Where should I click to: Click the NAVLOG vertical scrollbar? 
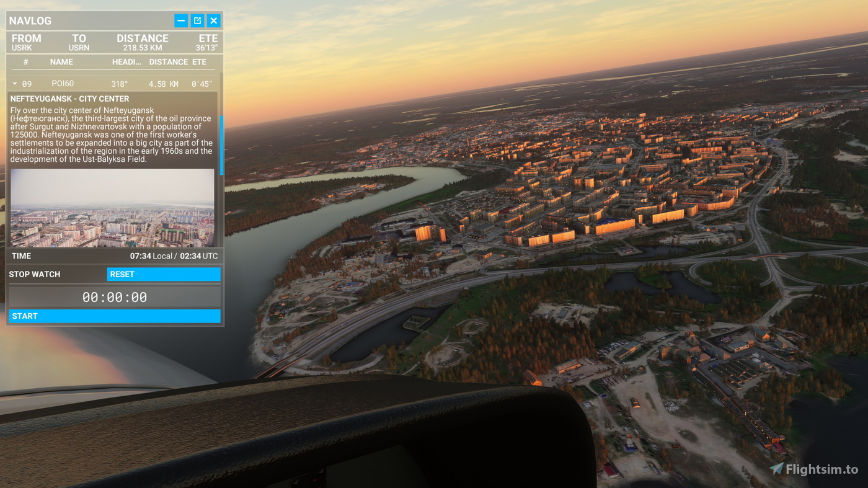[221, 144]
